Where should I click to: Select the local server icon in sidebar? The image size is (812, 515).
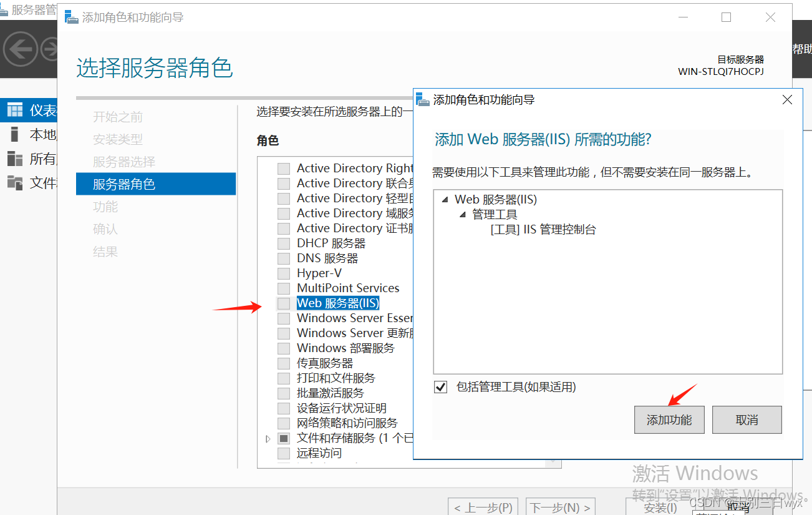(x=14, y=134)
